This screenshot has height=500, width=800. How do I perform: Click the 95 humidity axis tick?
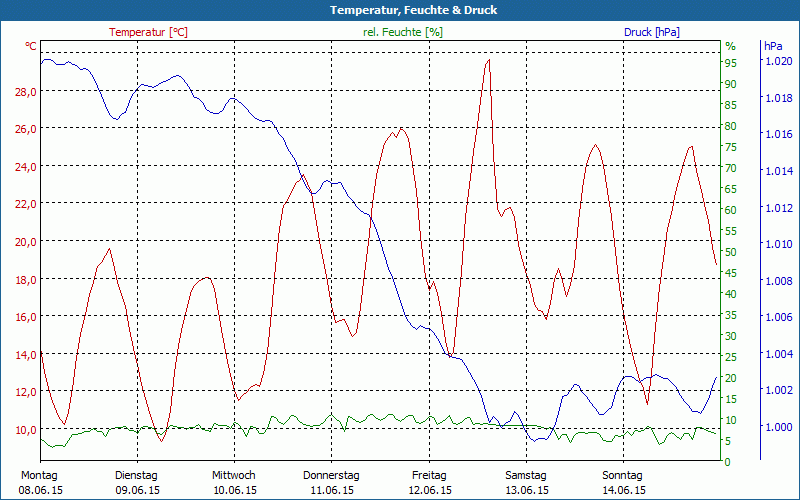[731, 63]
